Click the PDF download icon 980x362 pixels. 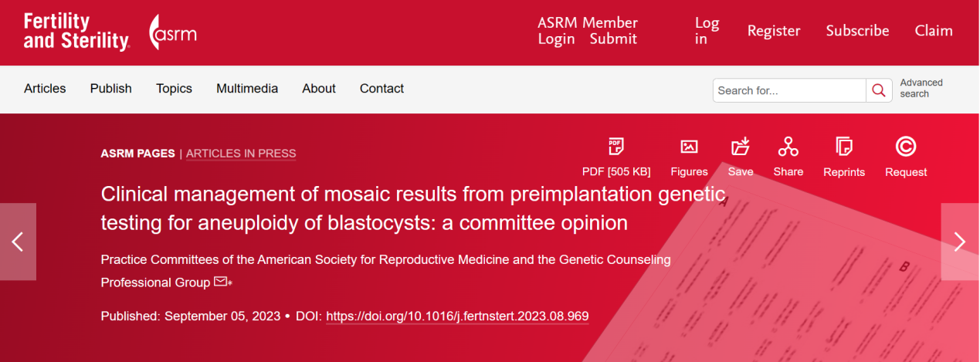coord(615,147)
